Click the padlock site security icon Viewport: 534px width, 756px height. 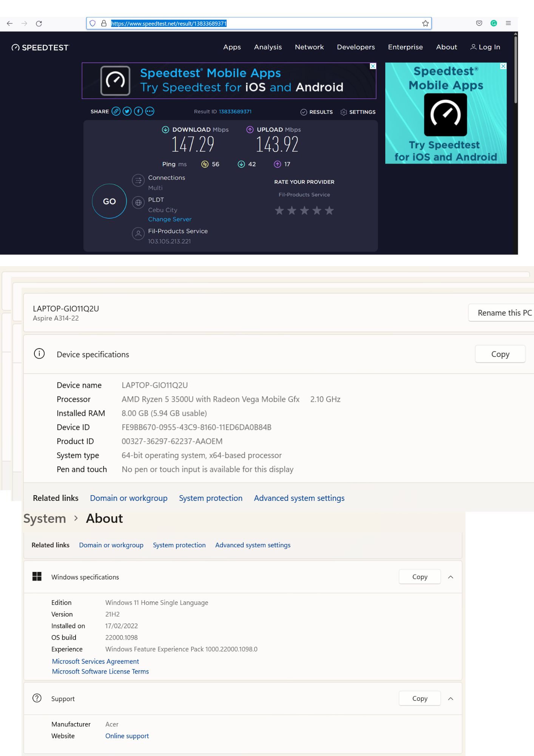pyautogui.click(x=104, y=23)
